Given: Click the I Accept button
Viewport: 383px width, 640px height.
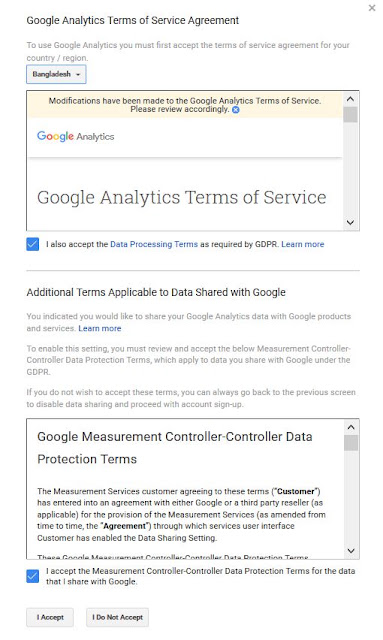Looking at the screenshot, I should (50, 617).
